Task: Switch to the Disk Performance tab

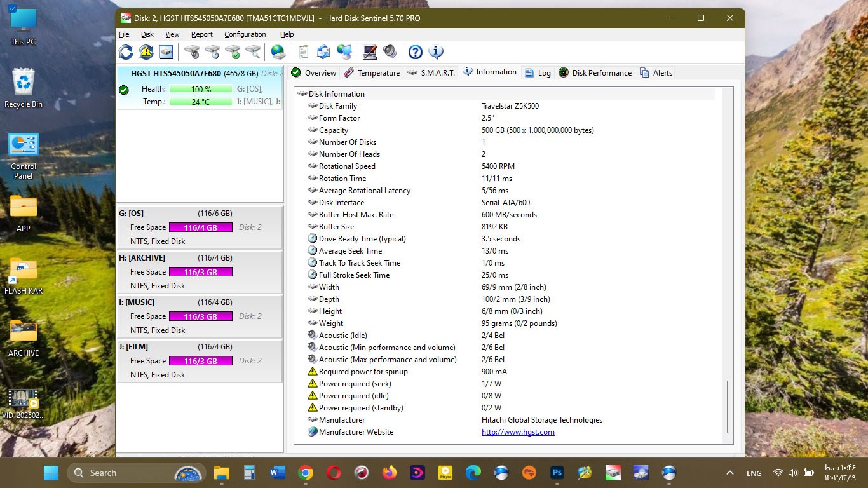Action: 595,73
